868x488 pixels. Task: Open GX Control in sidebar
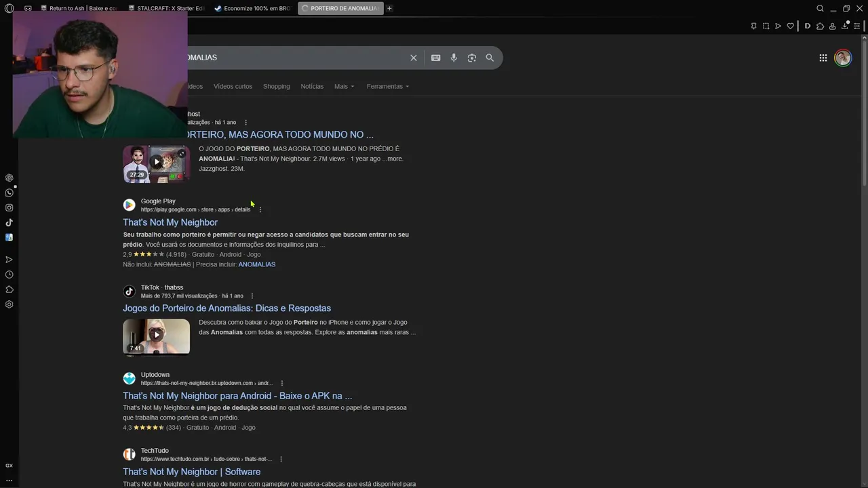9,466
